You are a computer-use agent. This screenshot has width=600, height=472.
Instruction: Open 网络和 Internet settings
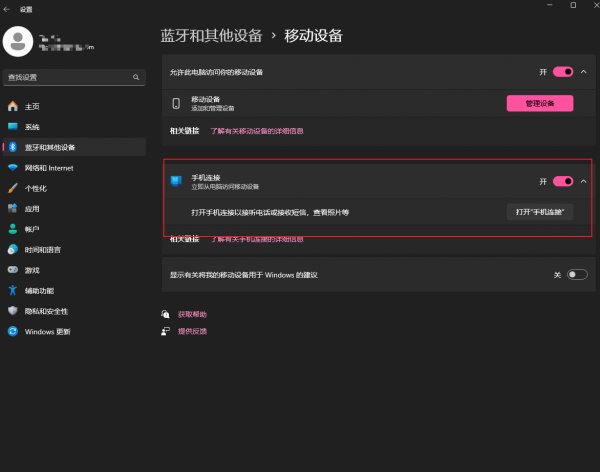[74, 168]
